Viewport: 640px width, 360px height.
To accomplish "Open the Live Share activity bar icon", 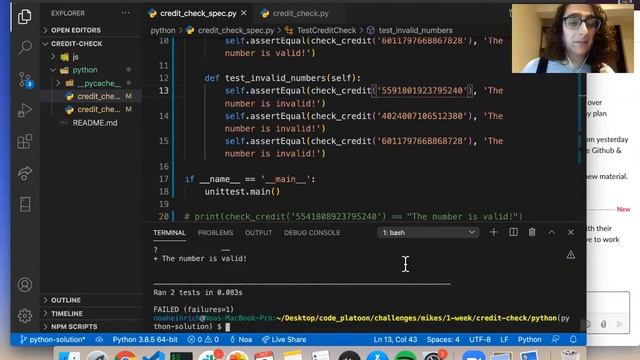I will [x=24, y=173].
